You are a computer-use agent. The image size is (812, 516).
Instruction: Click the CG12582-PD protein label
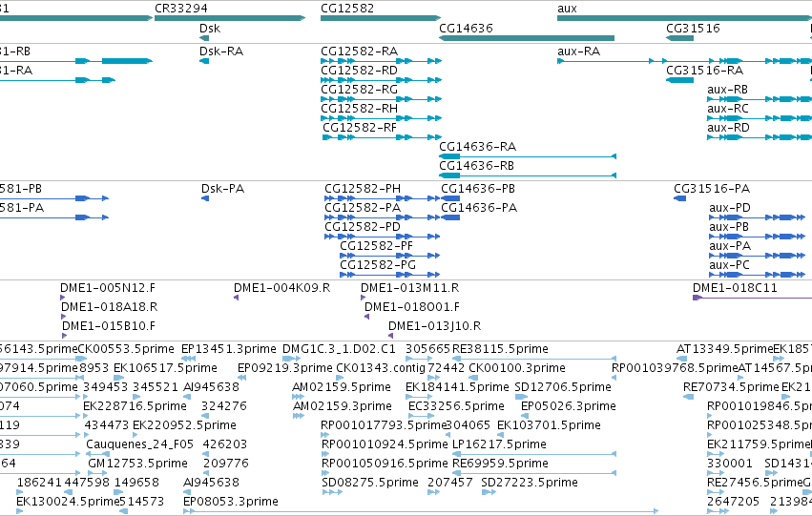363,227
